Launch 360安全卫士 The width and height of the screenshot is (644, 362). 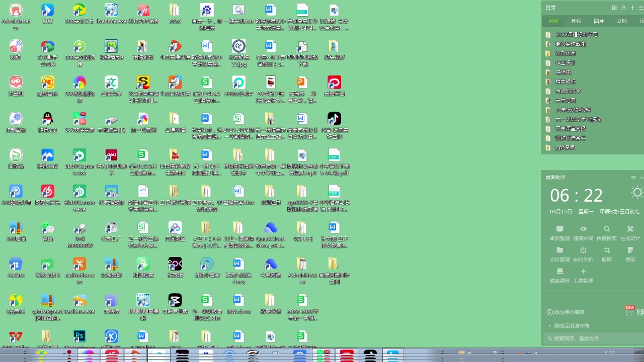coord(79,14)
